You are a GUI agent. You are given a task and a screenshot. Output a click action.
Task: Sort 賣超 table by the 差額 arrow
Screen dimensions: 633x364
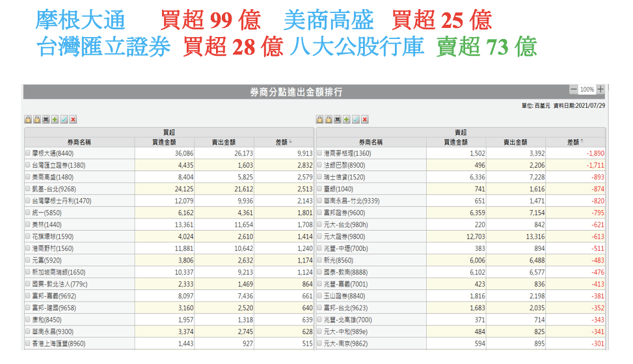(x=582, y=142)
